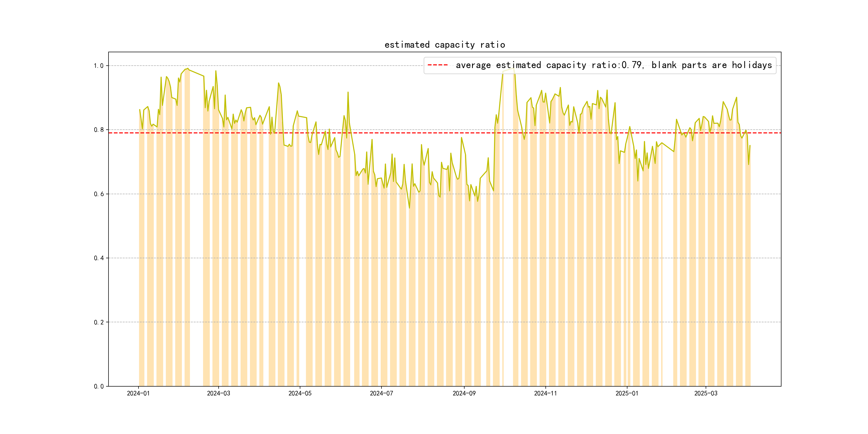Click the 0.4 y-axis tick label
The image size is (868, 434).
(98, 258)
